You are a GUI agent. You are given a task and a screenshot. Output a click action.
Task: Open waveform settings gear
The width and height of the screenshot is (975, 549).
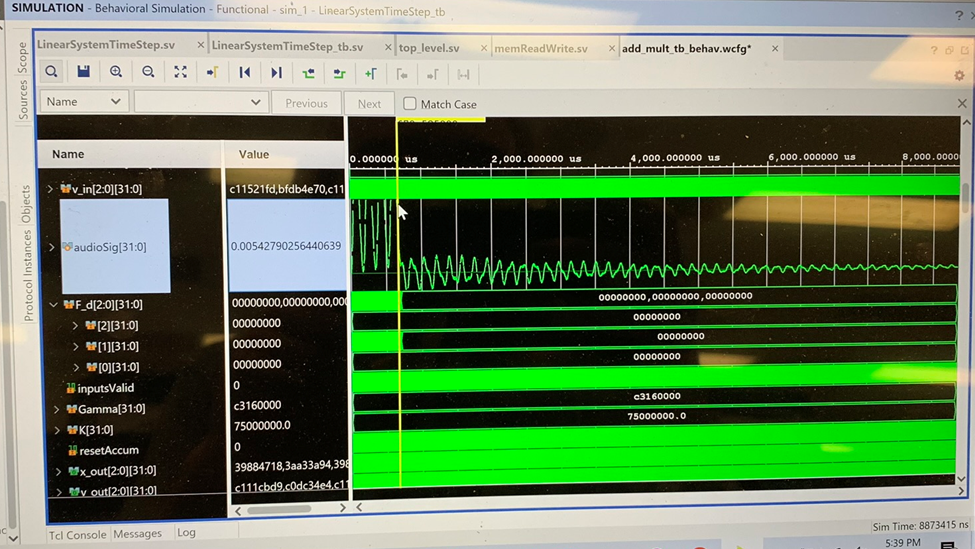pyautogui.click(x=959, y=75)
